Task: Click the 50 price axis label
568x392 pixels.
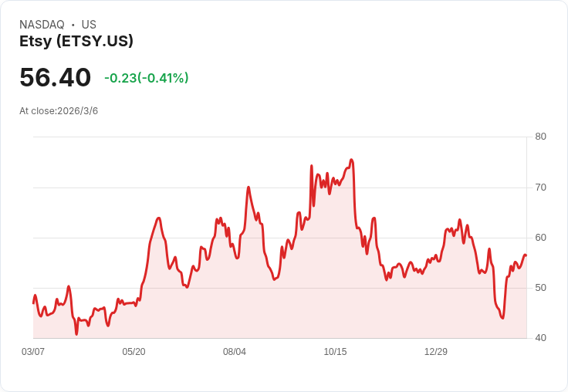Action: click(540, 288)
